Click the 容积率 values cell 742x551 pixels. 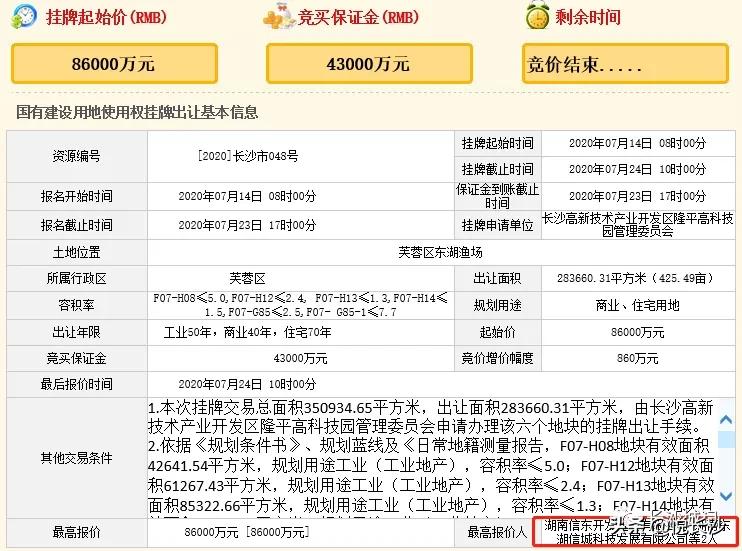click(x=300, y=305)
